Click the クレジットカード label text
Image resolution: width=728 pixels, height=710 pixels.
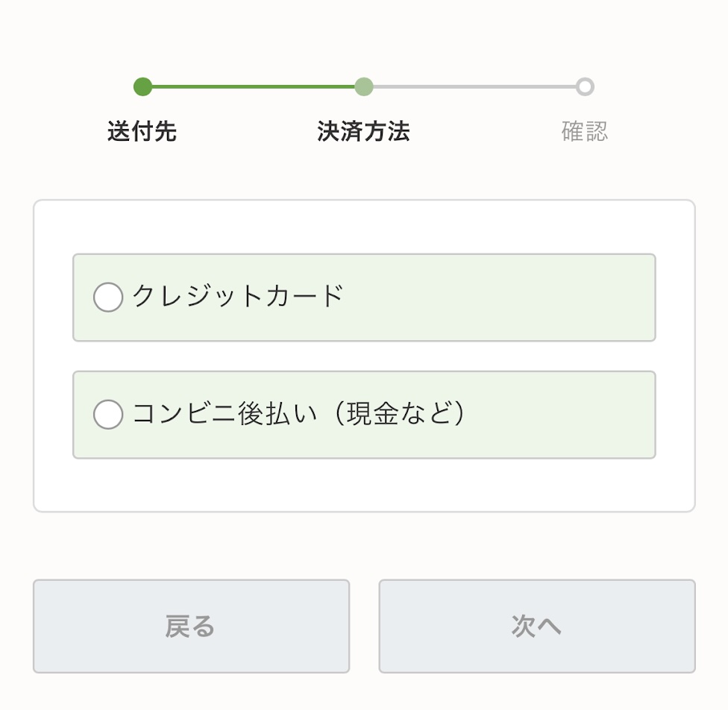[237, 297]
